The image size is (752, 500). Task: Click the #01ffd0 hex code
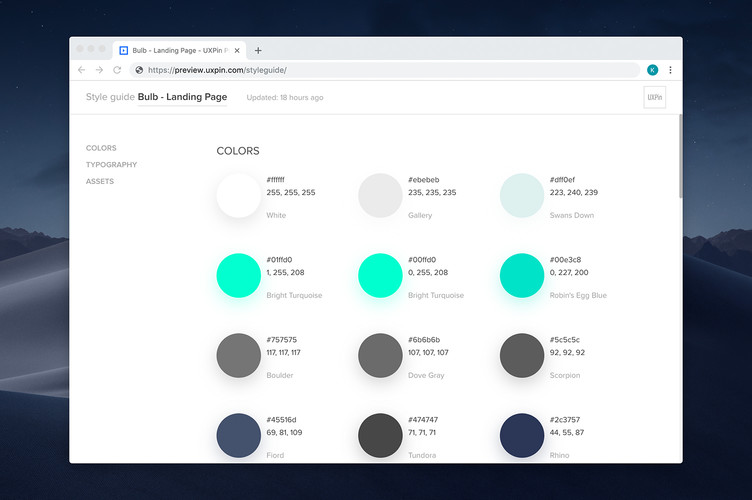(279, 260)
